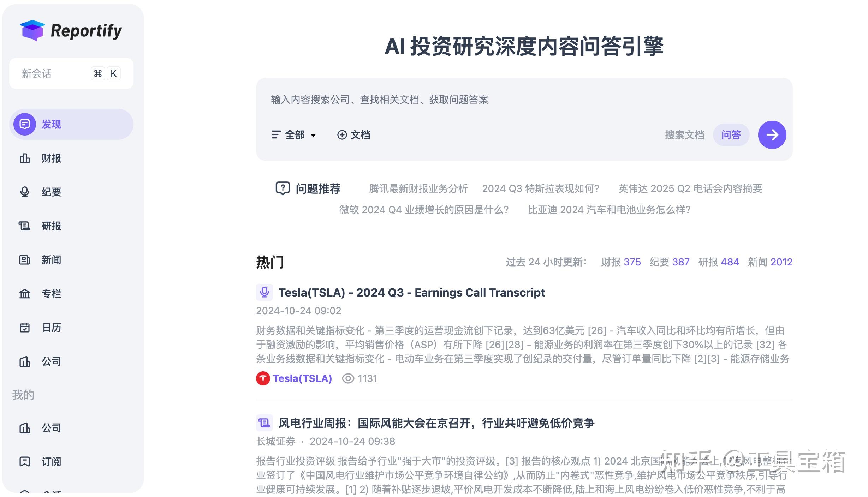Select the 新闻 2012 hot filter
The height and width of the screenshot is (497, 868).
(x=770, y=262)
